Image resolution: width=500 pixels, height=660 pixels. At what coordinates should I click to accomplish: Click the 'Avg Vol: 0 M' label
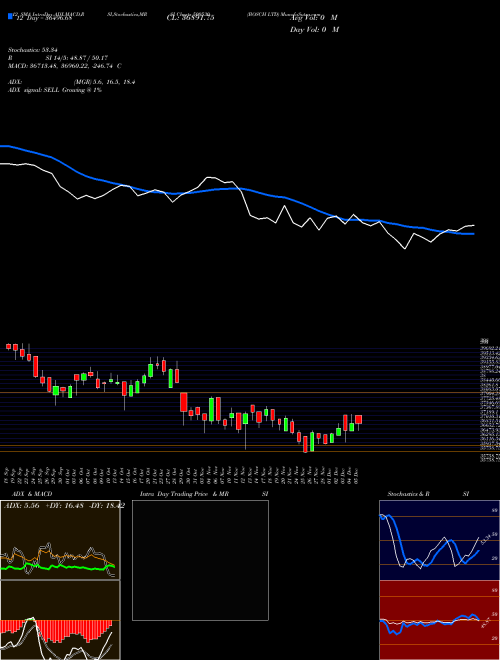click(x=314, y=18)
